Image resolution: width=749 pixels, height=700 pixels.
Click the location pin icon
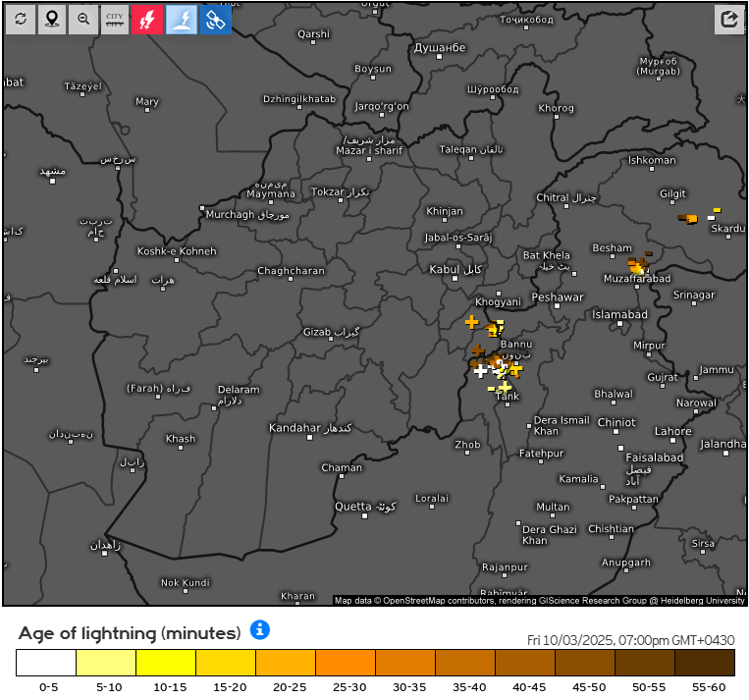pyautogui.click(x=52, y=19)
